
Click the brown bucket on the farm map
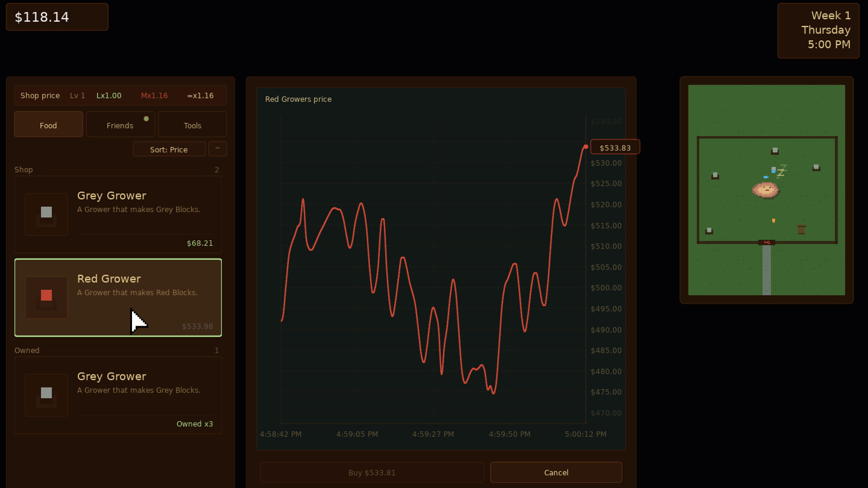point(801,230)
